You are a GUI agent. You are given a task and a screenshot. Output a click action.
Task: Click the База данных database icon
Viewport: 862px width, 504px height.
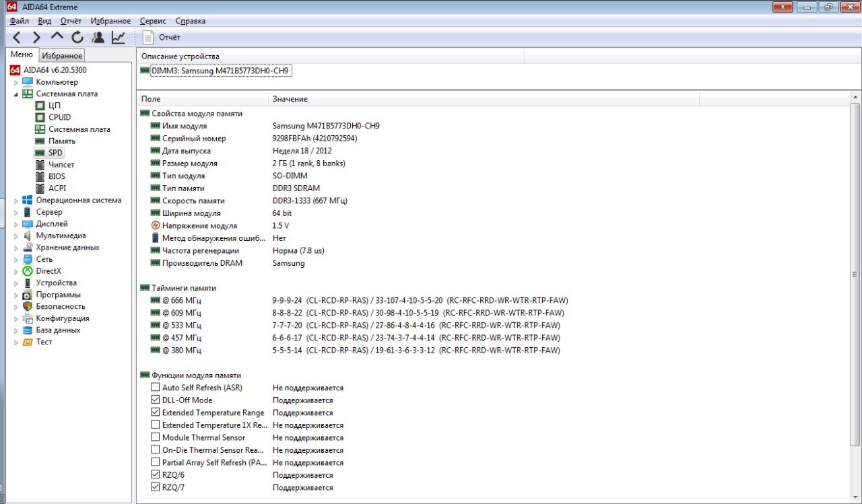pos(28,330)
